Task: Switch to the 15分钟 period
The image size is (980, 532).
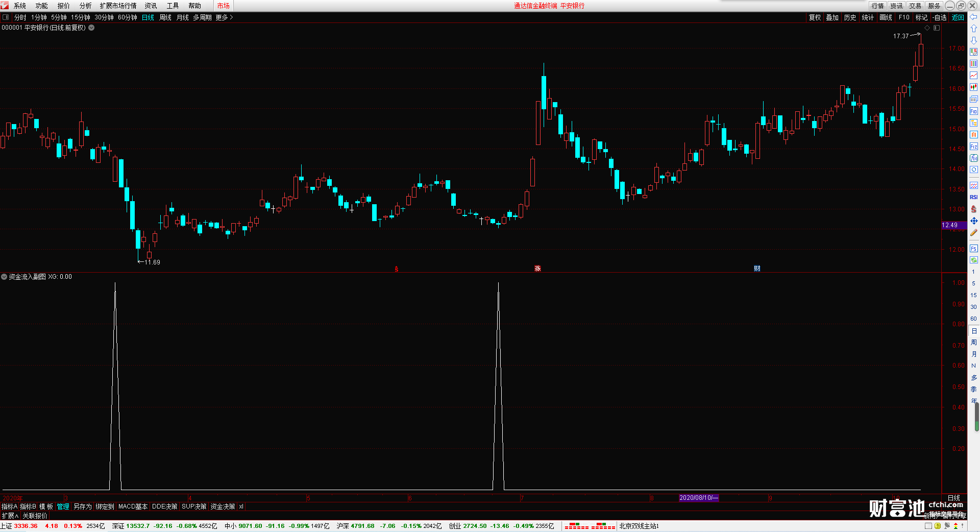Action: pos(81,17)
